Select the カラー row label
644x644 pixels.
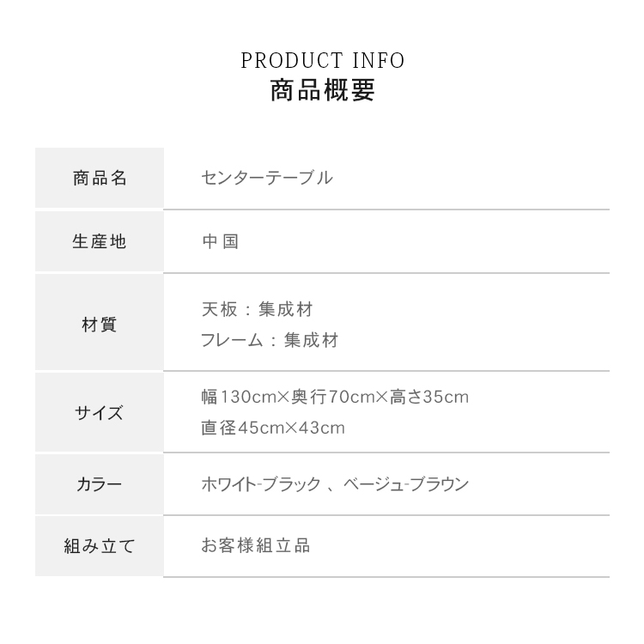[100, 484]
